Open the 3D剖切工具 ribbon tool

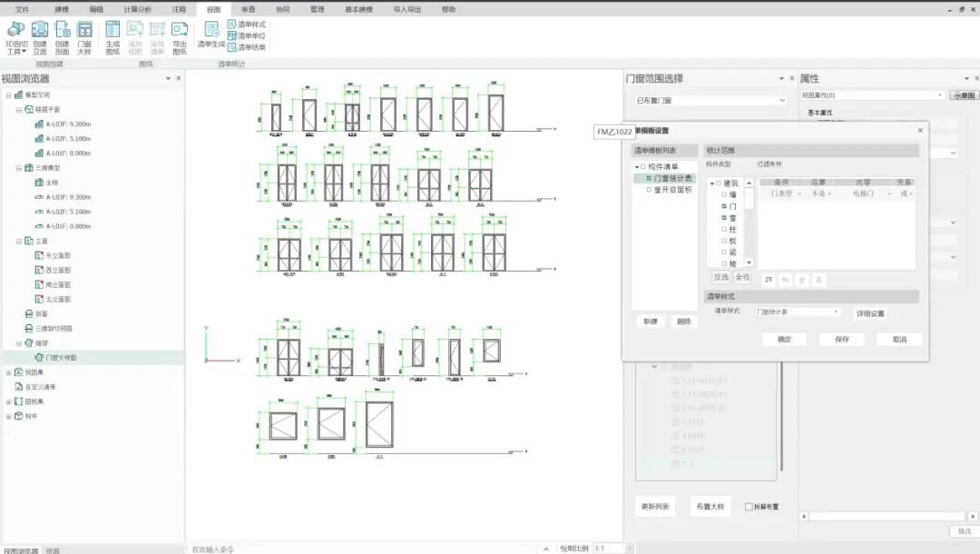click(15, 37)
